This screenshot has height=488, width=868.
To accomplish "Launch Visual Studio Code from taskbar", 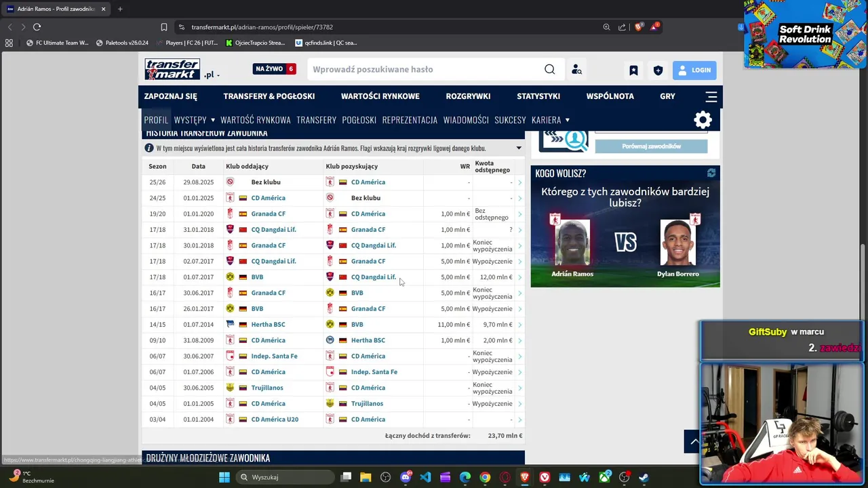I will point(425,477).
